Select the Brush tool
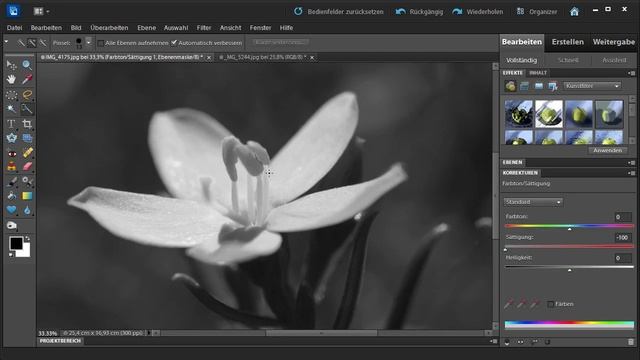 point(11,181)
